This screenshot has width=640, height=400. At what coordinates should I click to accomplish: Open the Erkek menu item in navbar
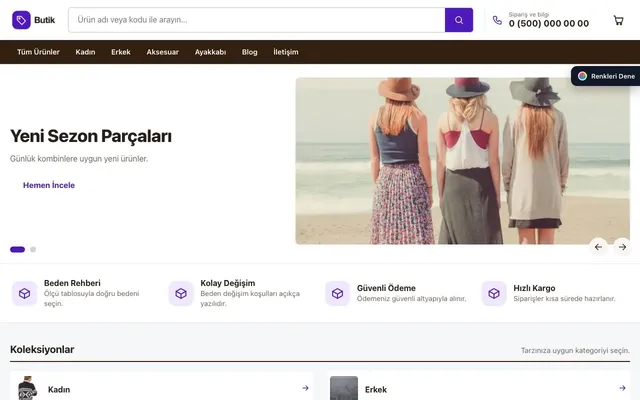(x=121, y=52)
